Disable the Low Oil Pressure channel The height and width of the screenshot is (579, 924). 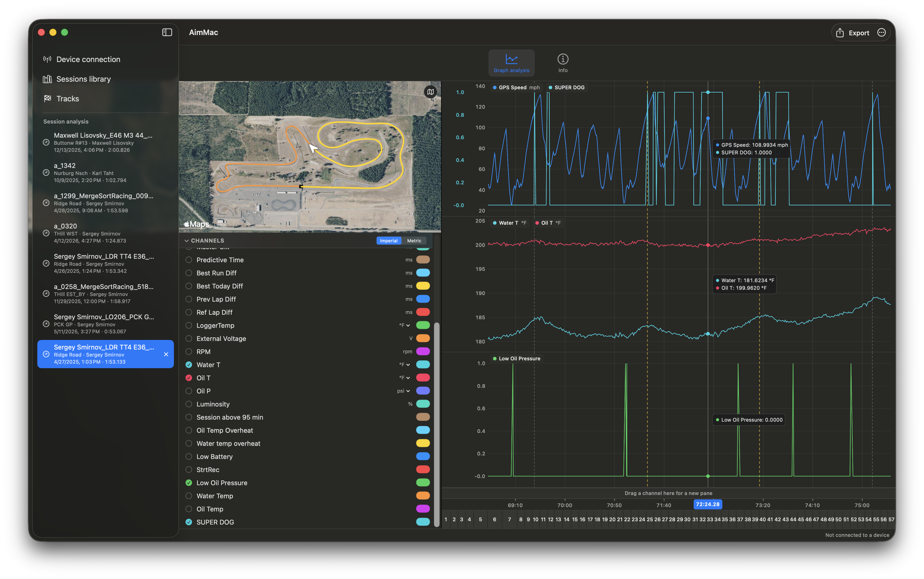pyautogui.click(x=189, y=482)
